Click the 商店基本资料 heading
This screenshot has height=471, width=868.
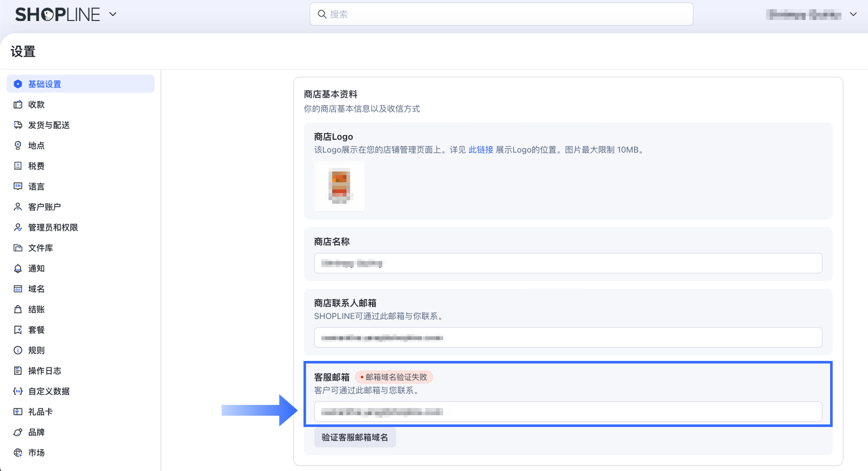[331, 94]
